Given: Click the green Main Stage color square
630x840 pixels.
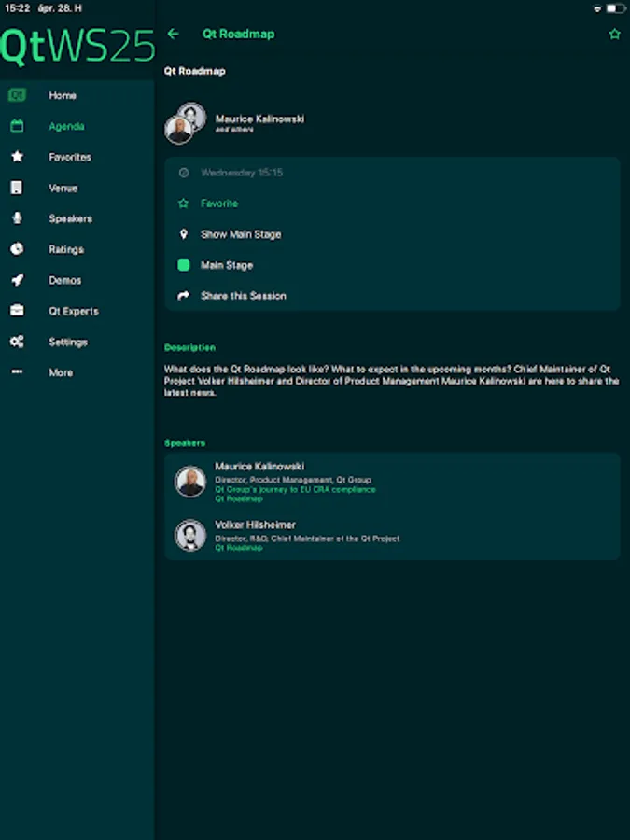Looking at the screenshot, I should coord(183,265).
